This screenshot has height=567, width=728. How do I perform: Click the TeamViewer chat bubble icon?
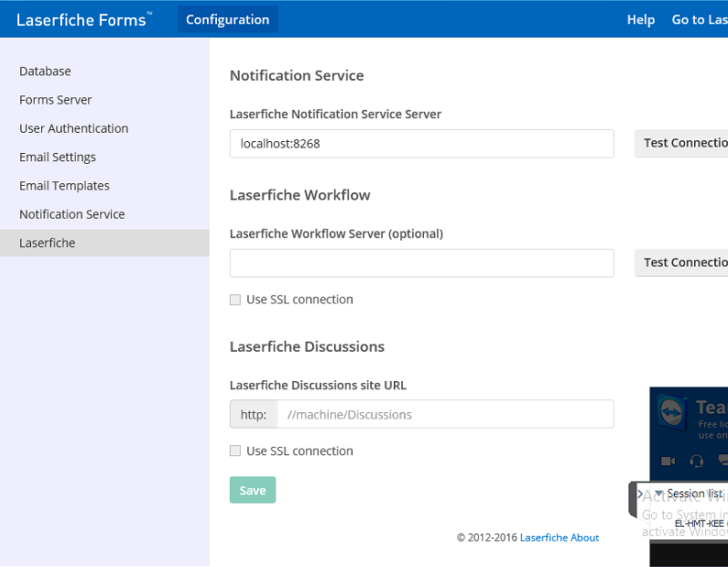[723, 461]
